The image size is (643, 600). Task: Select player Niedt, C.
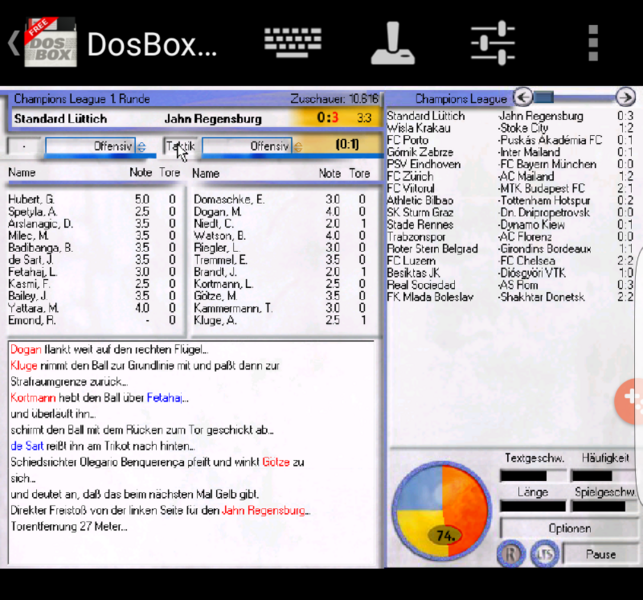[x=280, y=224]
